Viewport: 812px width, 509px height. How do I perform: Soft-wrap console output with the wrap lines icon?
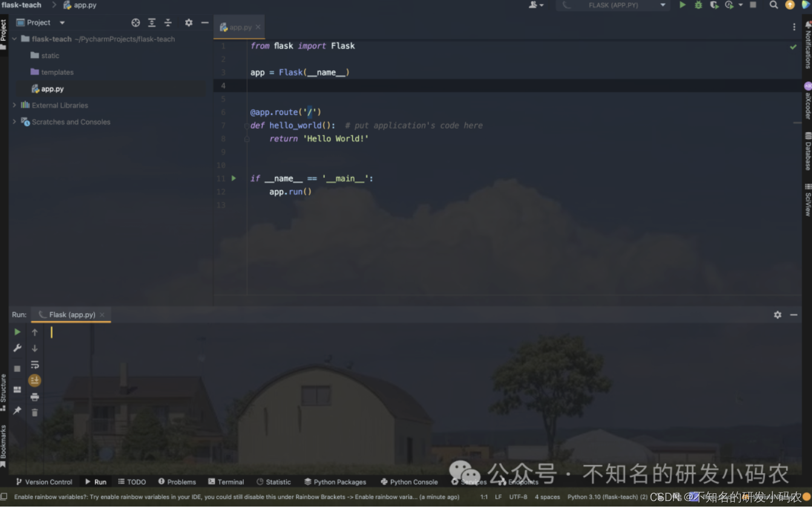34,365
